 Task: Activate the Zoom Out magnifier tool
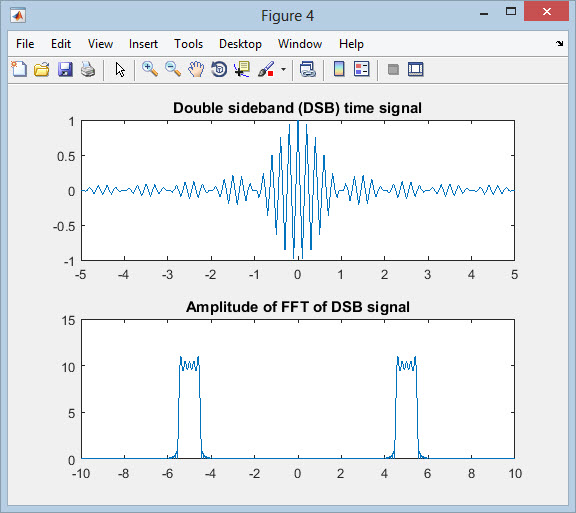(173, 69)
